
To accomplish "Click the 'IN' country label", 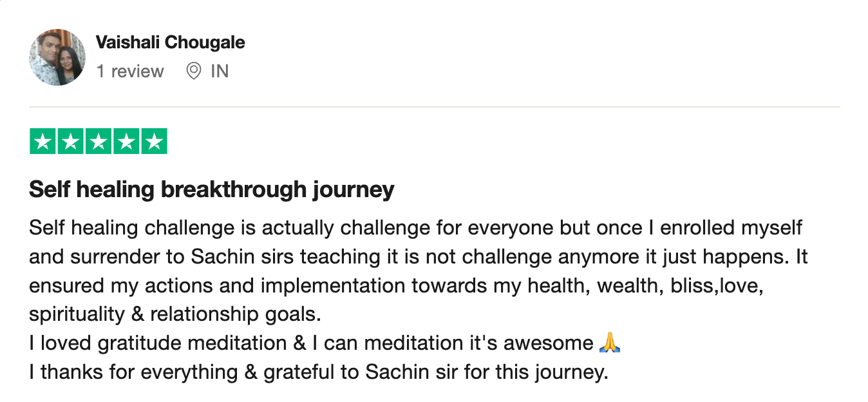I will click(220, 71).
